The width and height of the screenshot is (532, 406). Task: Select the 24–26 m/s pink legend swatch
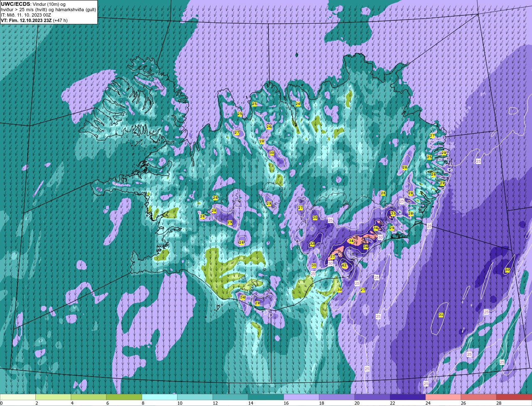(443, 397)
